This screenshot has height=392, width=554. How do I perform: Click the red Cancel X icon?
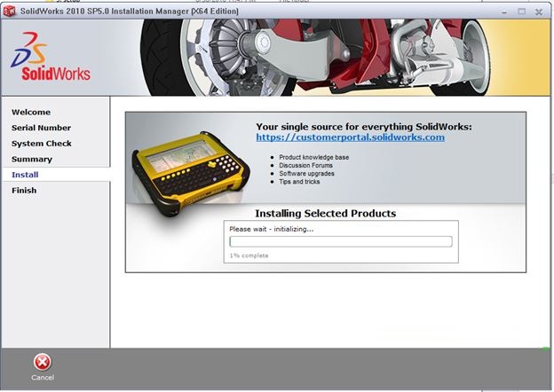(43, 363)
